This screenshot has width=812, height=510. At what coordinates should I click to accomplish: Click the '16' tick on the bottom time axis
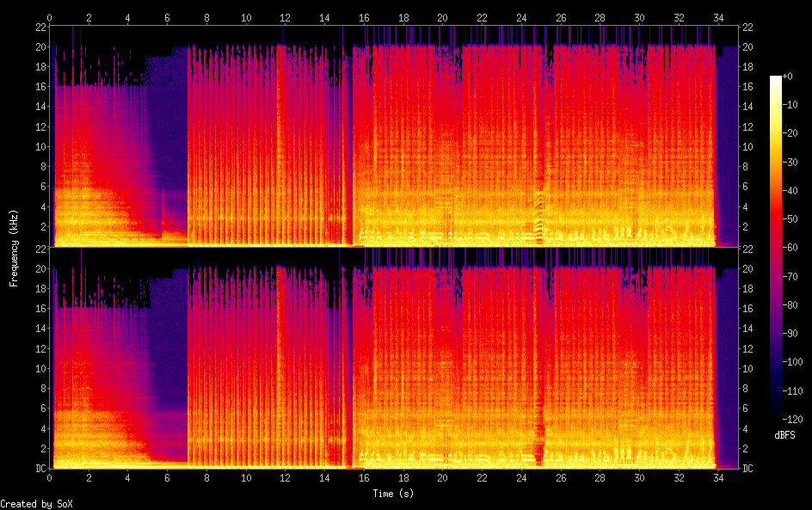coord(364,478)
